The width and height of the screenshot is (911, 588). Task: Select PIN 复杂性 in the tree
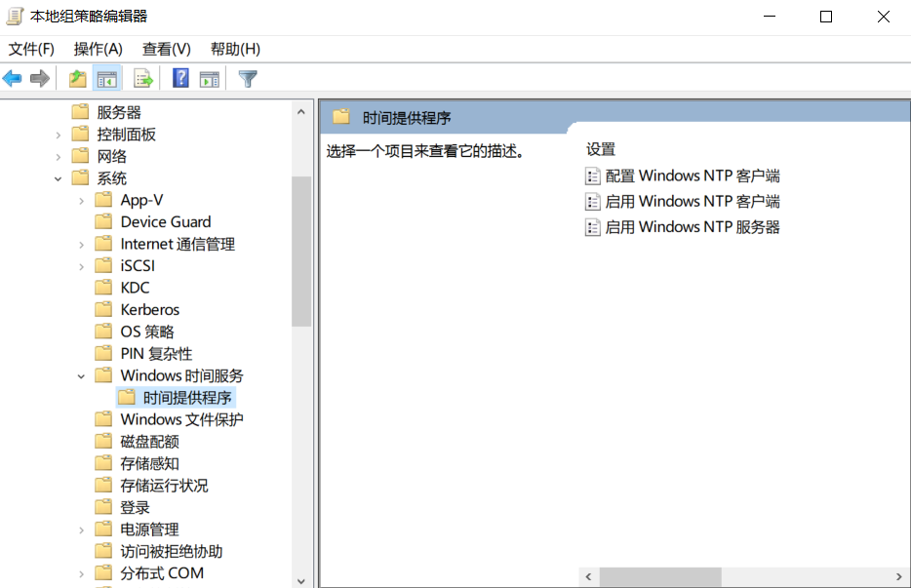(x=156, y=354)
